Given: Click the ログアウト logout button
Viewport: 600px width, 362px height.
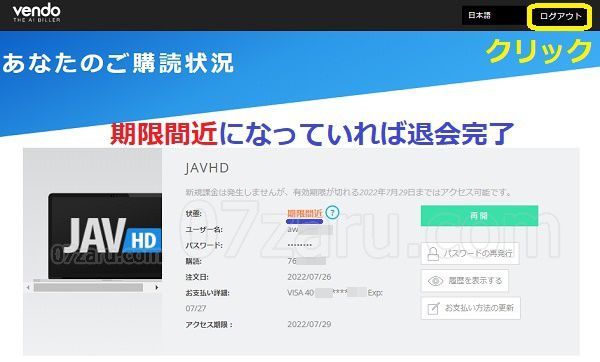Looking at the screenshot, I should (560, 16).
